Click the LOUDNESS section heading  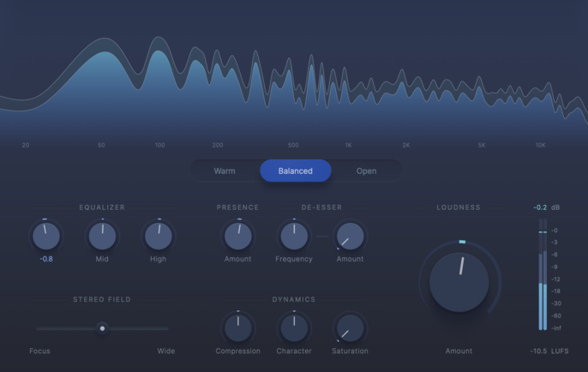(459, 207)
